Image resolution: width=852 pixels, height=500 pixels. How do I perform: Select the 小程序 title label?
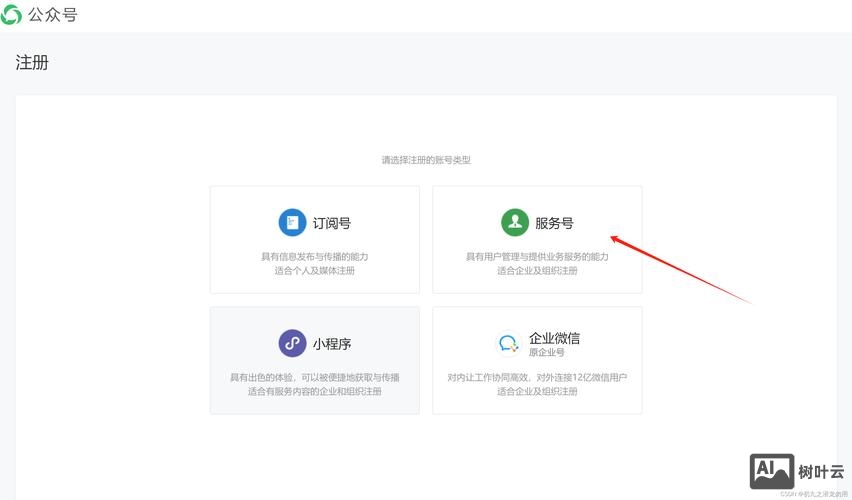point(332,344)
